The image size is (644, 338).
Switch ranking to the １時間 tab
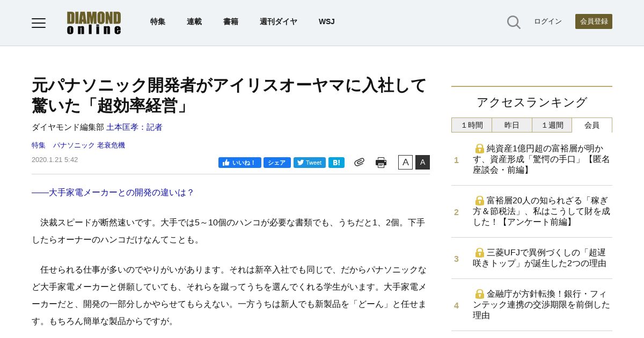pyautogui.click(x=472, y=125)
